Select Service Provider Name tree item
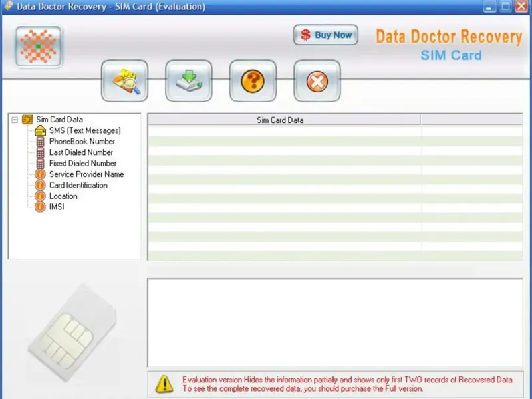The width and height of the screenshot is (532, 399). (x=86, y=174)
